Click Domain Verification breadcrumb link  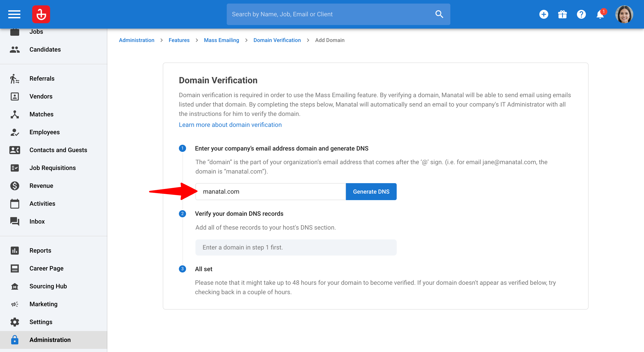(277, 40)
